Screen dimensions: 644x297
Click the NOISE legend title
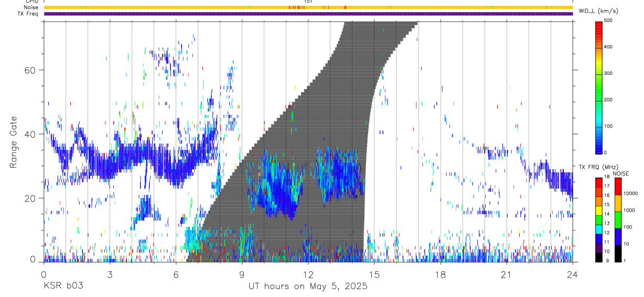point(620,173)
